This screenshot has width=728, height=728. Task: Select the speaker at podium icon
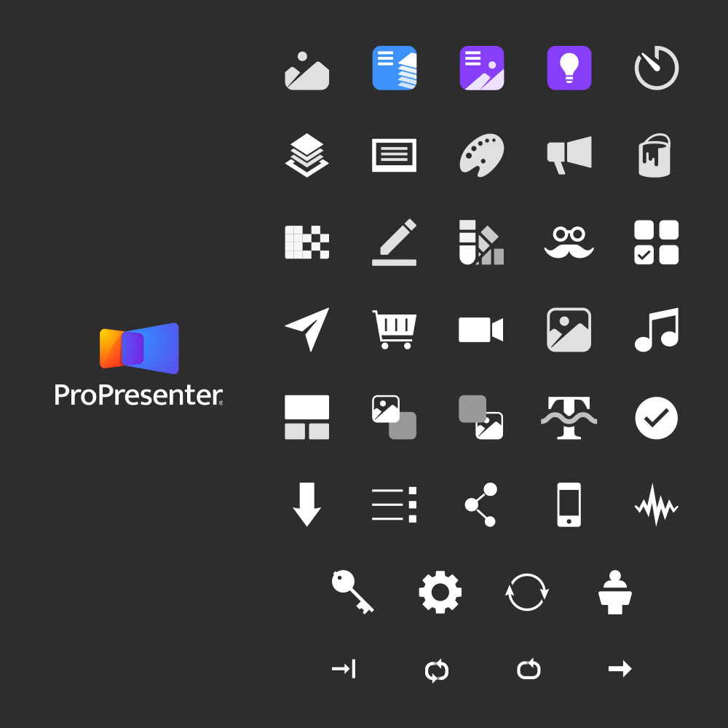[x=615, y=592]
